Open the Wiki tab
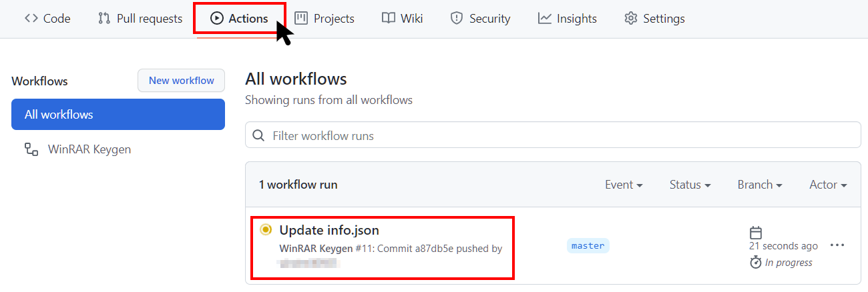The height and width of the screenshot is (292, 868). 403,19
